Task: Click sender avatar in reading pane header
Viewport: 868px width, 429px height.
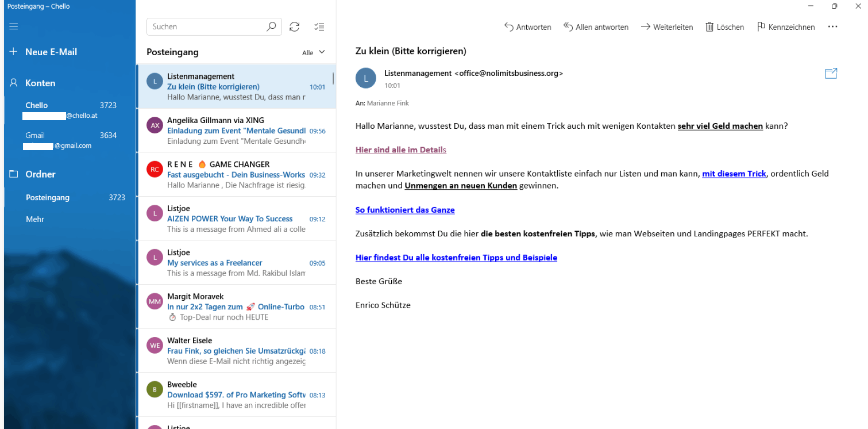Action: (x=366, y=78)
